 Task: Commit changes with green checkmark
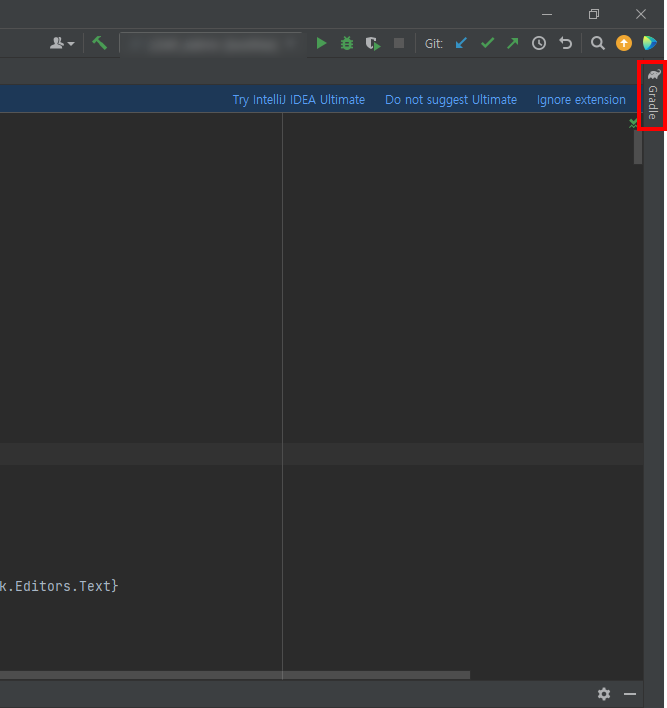488,43
